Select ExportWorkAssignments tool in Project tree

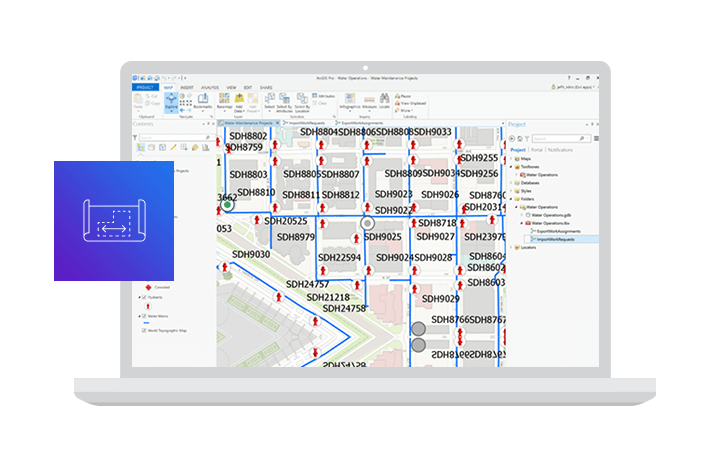pos(558,231)
